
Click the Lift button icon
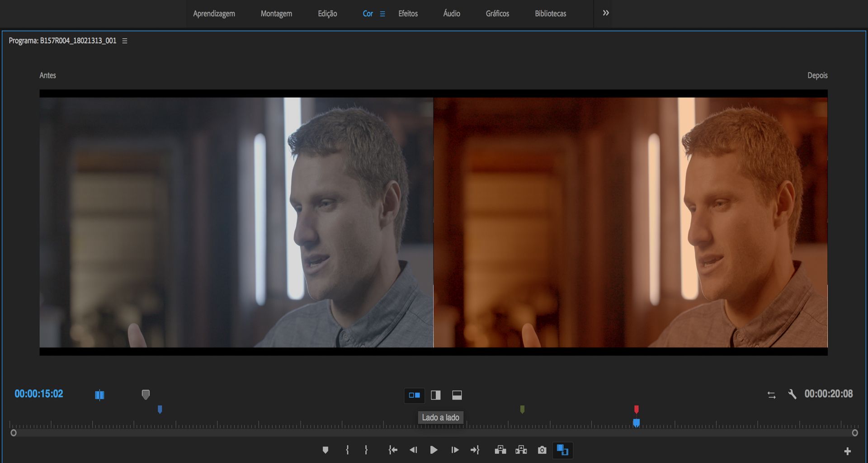tap(500, 450)
